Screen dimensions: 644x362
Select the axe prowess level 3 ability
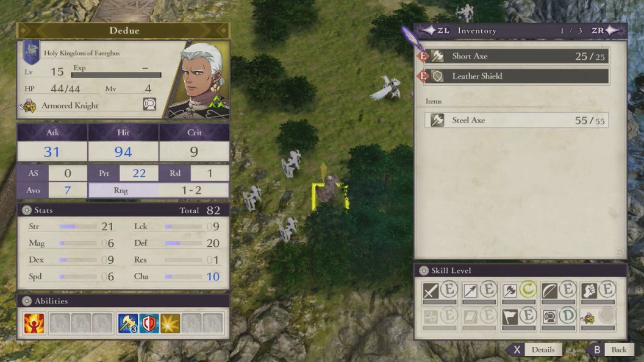127,323
